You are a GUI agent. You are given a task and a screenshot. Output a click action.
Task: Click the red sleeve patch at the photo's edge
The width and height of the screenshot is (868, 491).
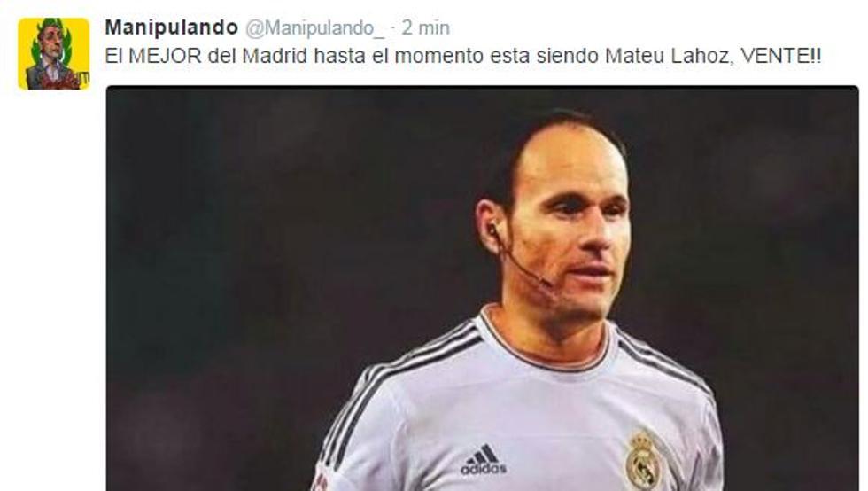click(319, 479)
